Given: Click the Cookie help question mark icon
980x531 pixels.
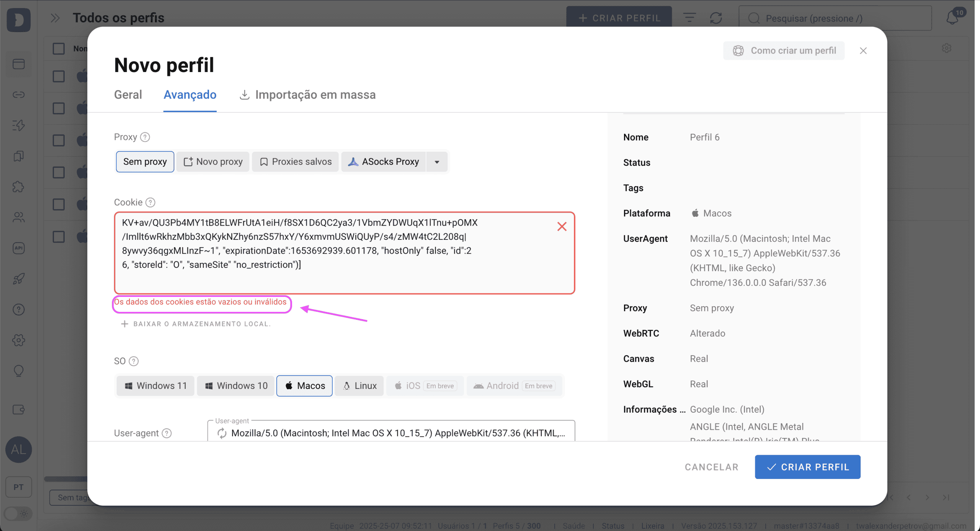Looking at the screenshot, I should pos(150,202).
